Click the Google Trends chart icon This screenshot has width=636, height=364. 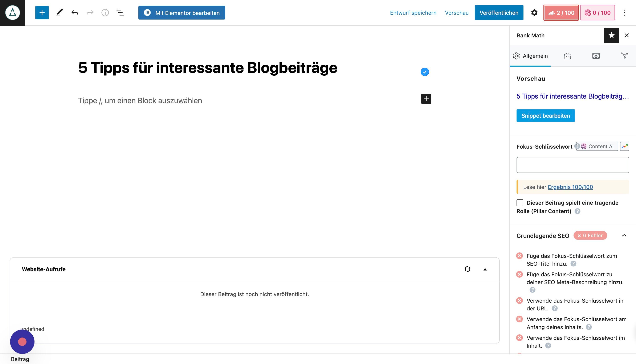click(x=624, y=146)
